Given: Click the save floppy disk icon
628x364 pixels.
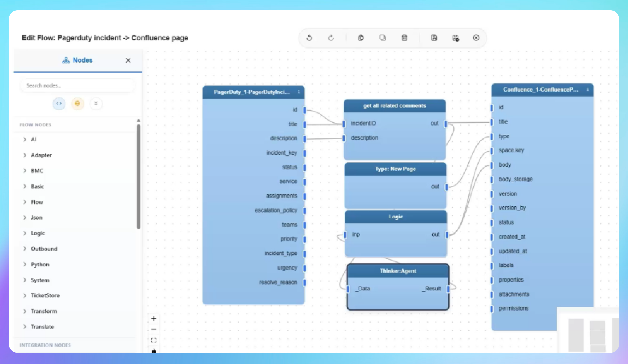Looking at the screenshot, I should pos(434,38).
